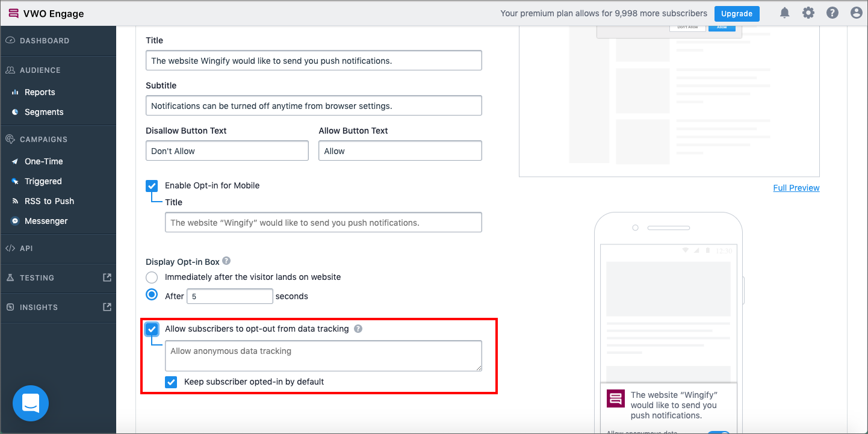Click the opt-in Title input field
Viewport: 868px width, 434px height.
(x=314, y=60)
